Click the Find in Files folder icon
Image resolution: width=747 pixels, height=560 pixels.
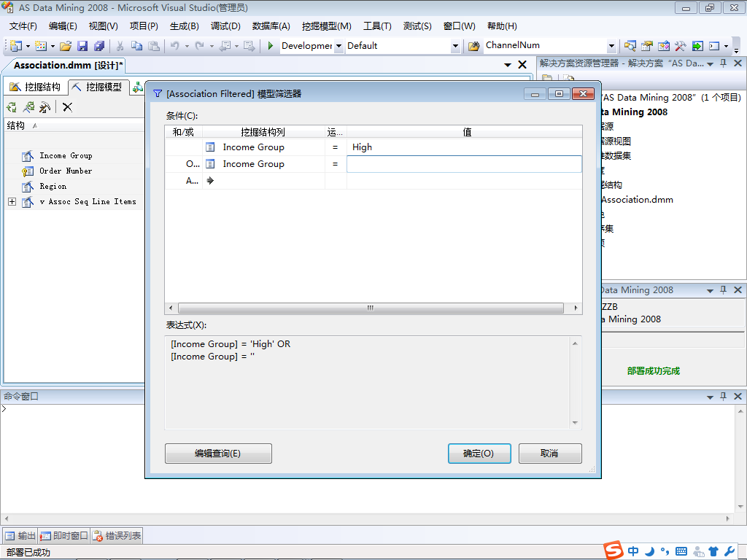pos(473,46)
